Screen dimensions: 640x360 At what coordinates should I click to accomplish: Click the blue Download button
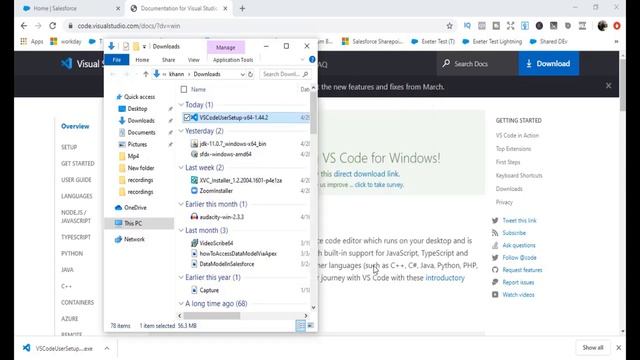(549, 63)
